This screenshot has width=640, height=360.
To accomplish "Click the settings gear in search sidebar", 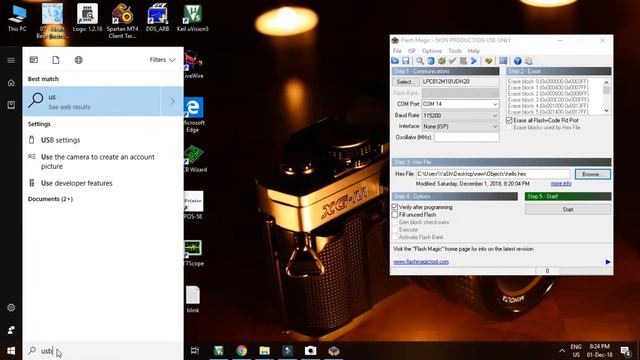I will coord(11,307).
